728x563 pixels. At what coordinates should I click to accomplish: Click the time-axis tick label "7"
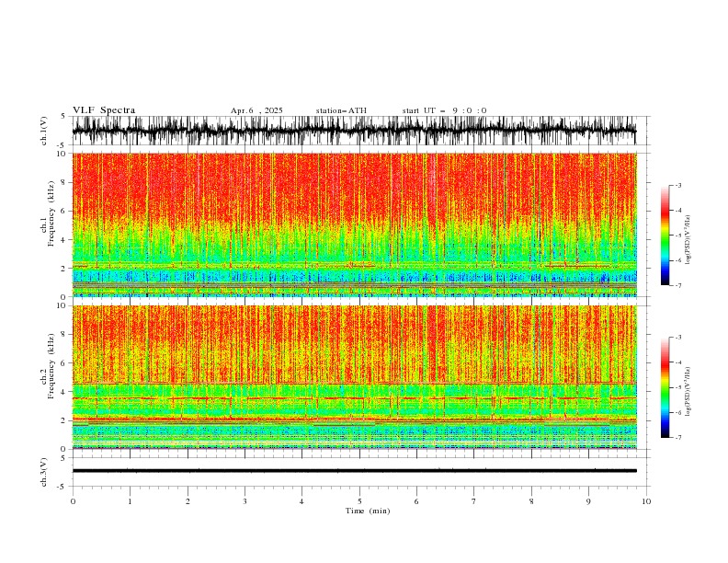tap(474, 501)
